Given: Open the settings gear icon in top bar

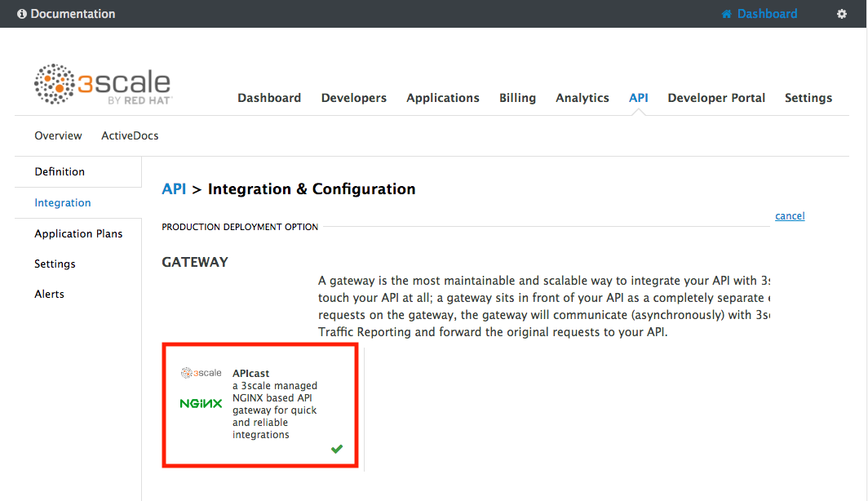Looking at the screenshot, I should [841, 14].
